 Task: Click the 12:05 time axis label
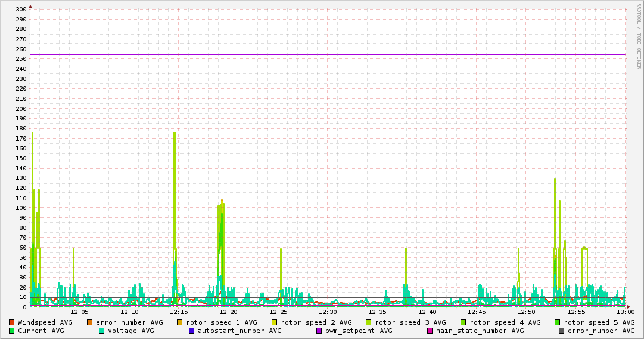[79, 312]
